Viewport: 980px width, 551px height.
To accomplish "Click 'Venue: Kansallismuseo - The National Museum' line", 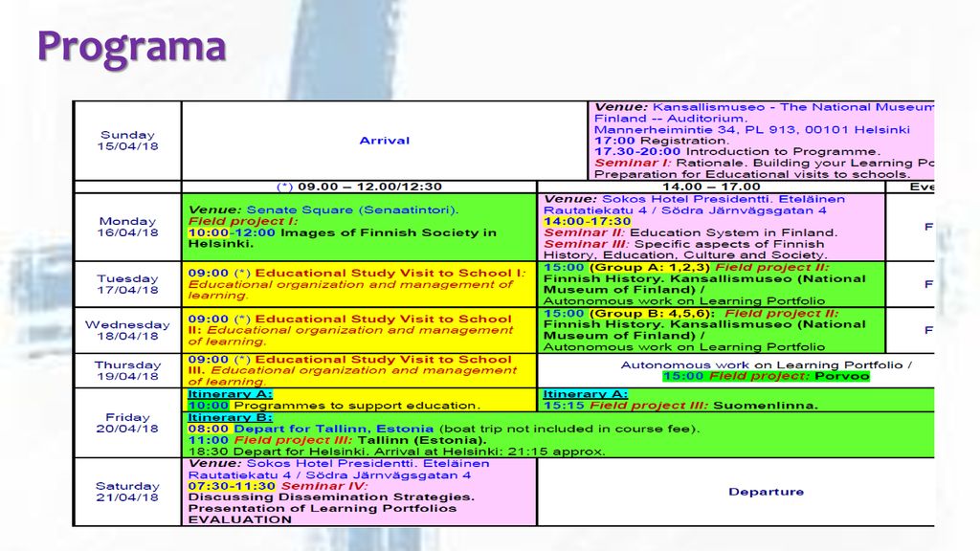I will 764,107.
